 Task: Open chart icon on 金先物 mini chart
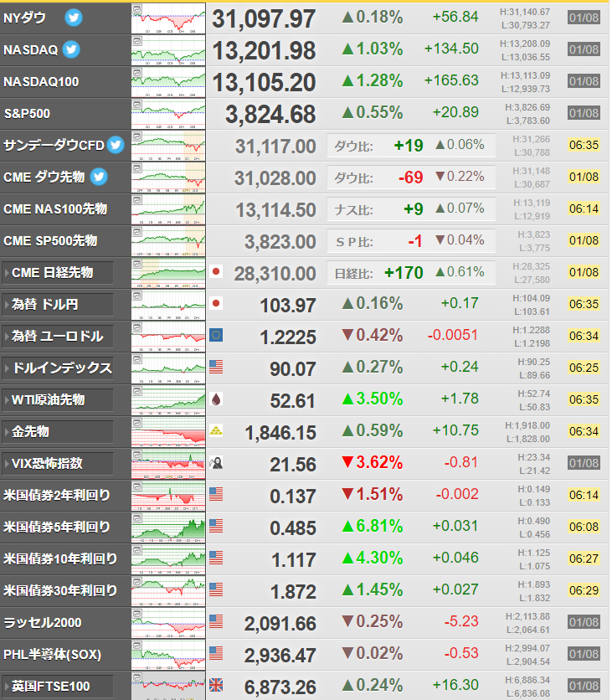click(137, 423)
